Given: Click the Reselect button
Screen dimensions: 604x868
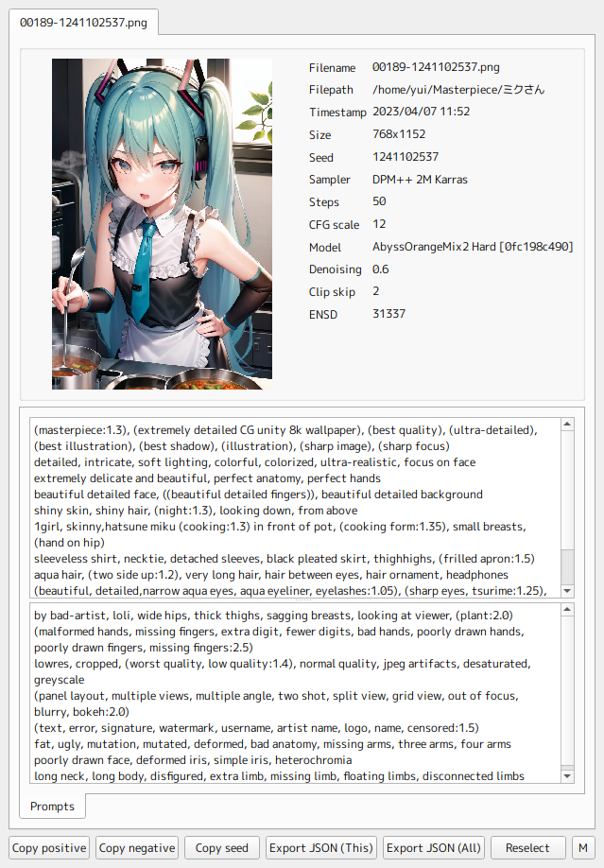Looking at the screenshot, I should tap(527, 848).
